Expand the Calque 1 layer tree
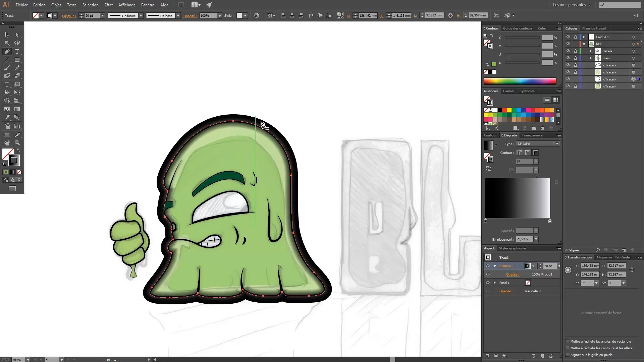Viewport: 644px width, 362px height. coord(584,37)
